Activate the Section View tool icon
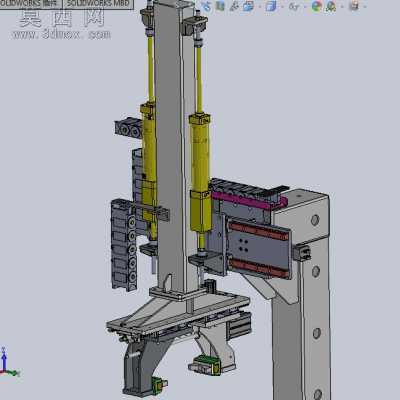400x400 pixels. coord(220,6)
